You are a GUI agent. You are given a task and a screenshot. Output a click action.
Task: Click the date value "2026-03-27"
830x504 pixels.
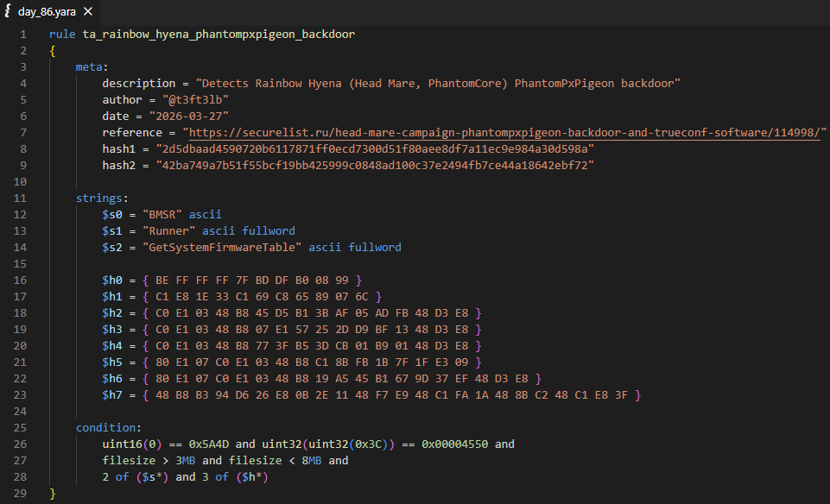point(188,117)
